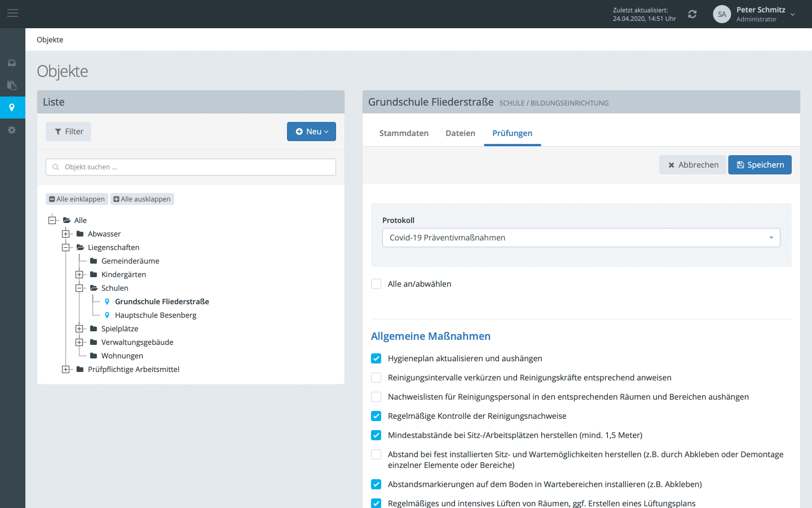Expand the Abwasser folder node
Image resolution: width=812 pixels, height=508 pixels.
click(x=66, y=234)
